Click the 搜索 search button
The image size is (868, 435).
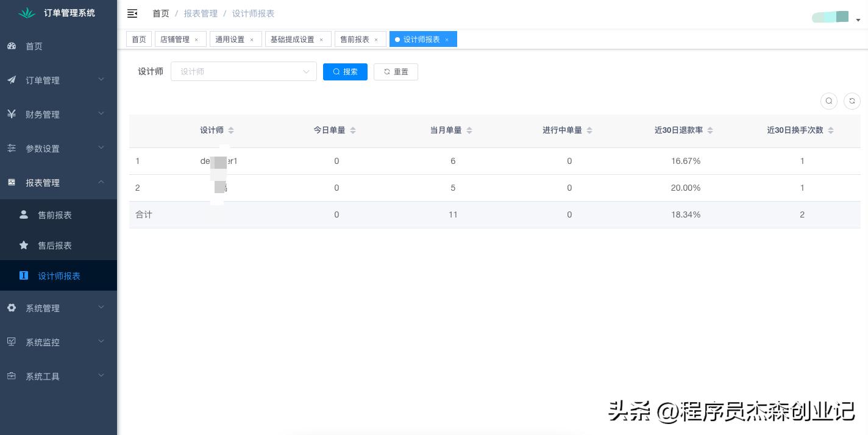point(345,72)
